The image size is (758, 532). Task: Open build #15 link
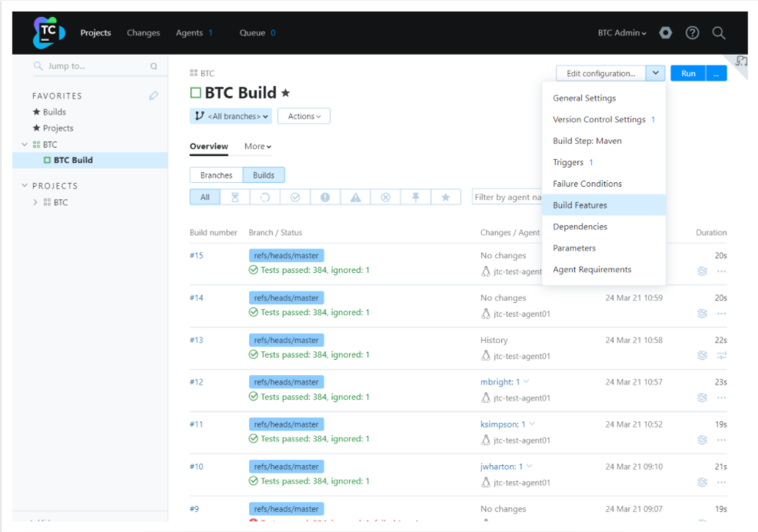click(196, 255)
